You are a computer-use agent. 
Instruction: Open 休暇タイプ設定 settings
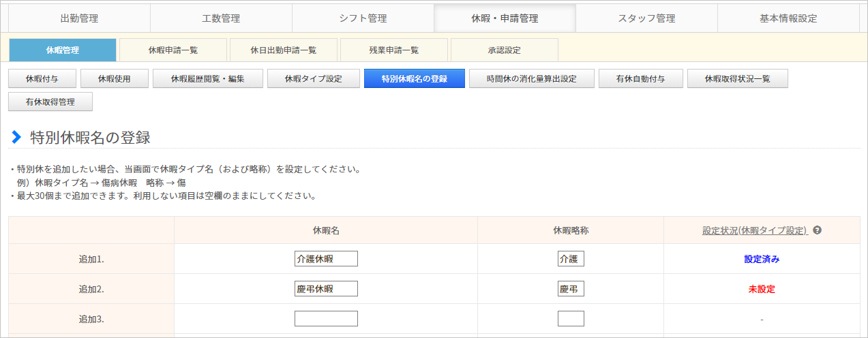coord(313,79)
